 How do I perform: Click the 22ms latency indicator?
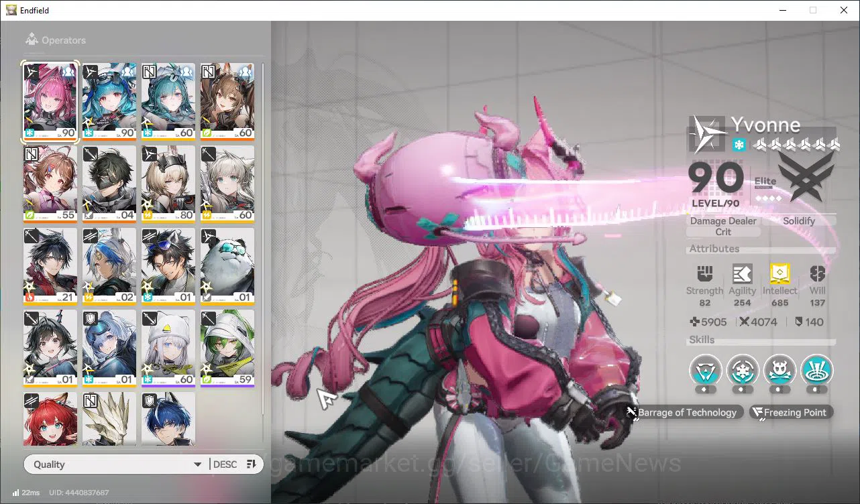point(26,493)
